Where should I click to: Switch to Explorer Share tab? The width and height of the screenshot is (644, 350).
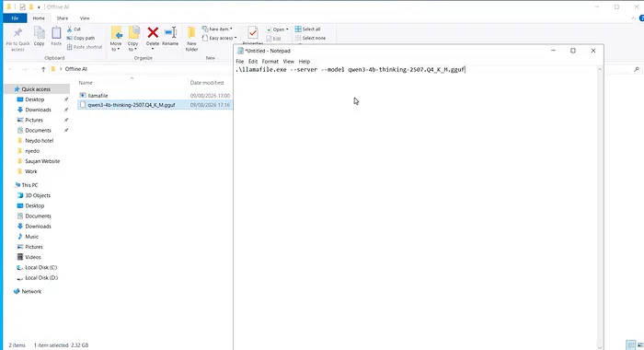[63, 18]
